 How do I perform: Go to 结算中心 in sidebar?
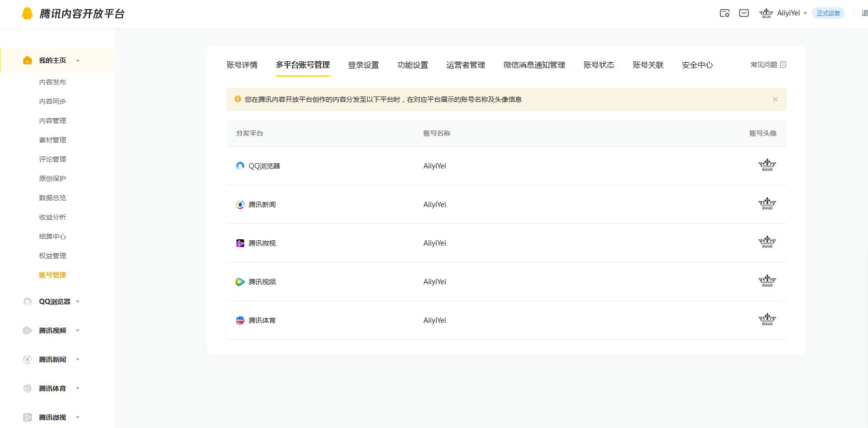click(x=53, y=236)
